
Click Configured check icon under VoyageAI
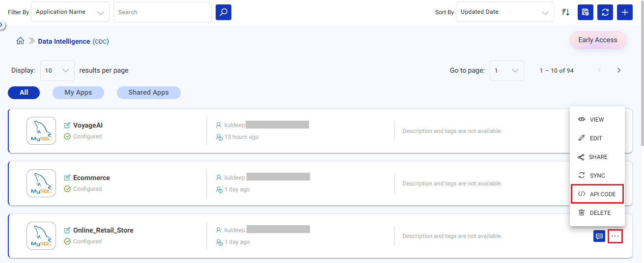[x=67, y=136]
